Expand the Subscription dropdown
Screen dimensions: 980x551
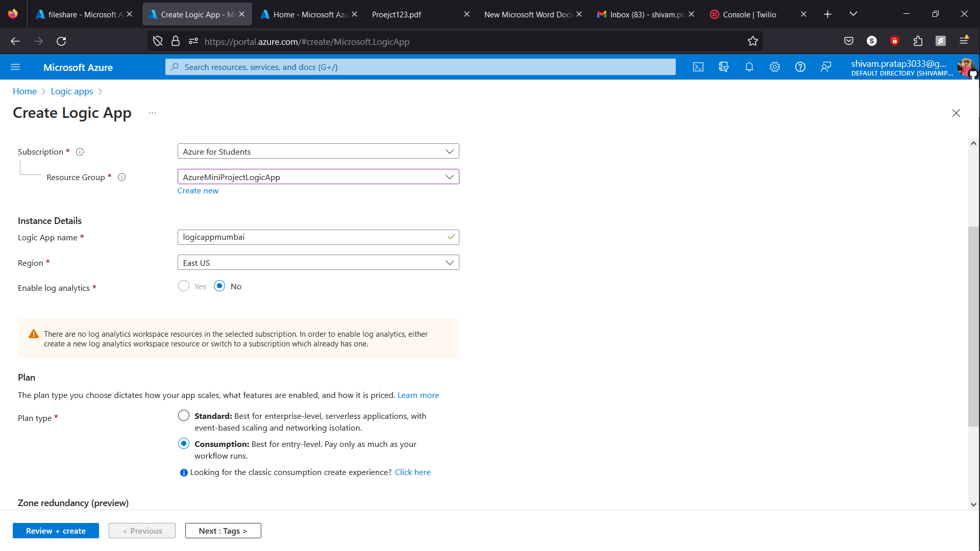[x=318, y=152]
